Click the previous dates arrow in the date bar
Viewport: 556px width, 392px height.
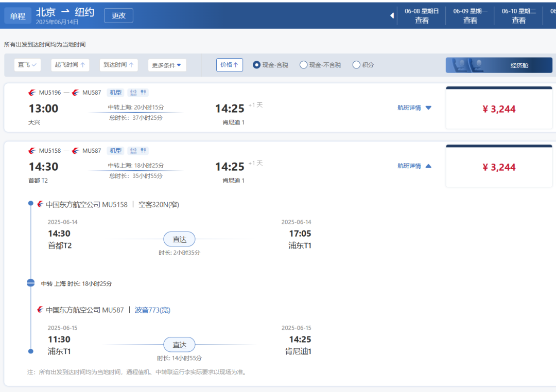pyautogui.click(x=392, y=15)
